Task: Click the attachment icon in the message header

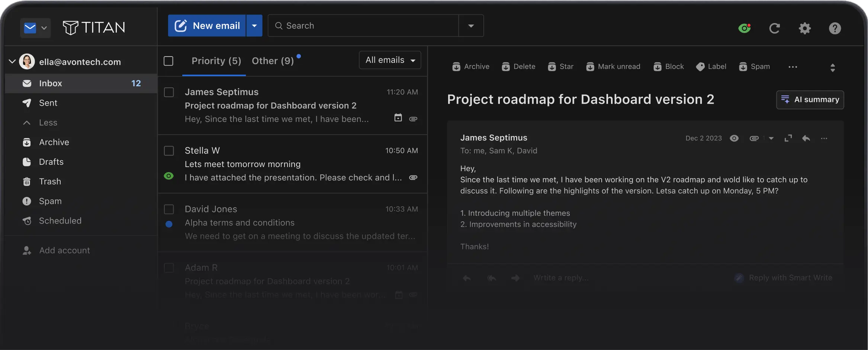Action: coord(754,138)
